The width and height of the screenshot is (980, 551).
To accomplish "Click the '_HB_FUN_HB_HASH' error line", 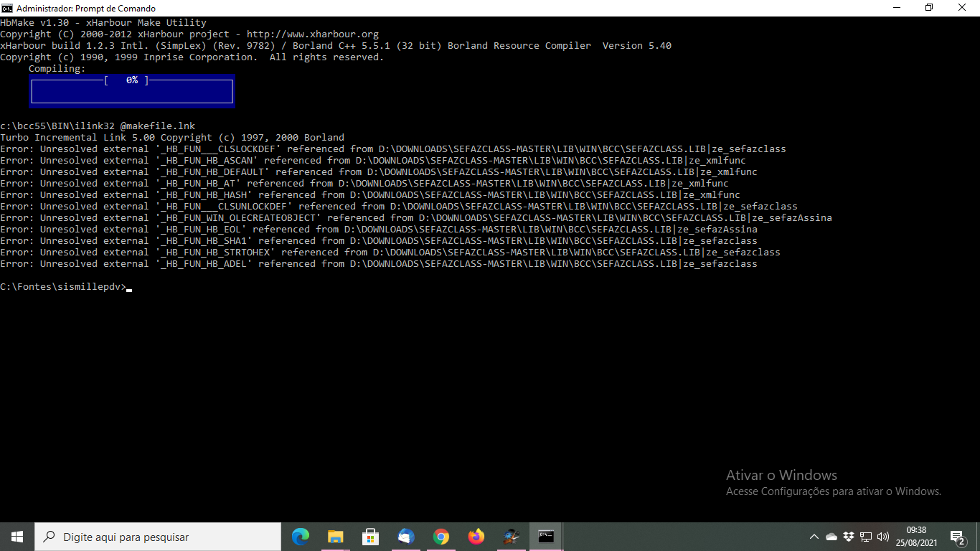I will pos(370,195).
